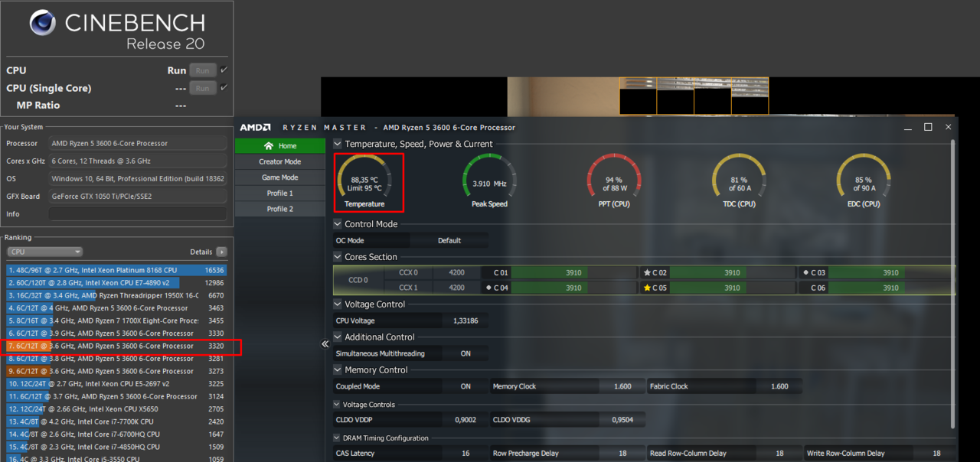The height and width of the screenshot is (462, 980).
Task: Collapse the Voltage Control section
Action: [x=338, y=304]
